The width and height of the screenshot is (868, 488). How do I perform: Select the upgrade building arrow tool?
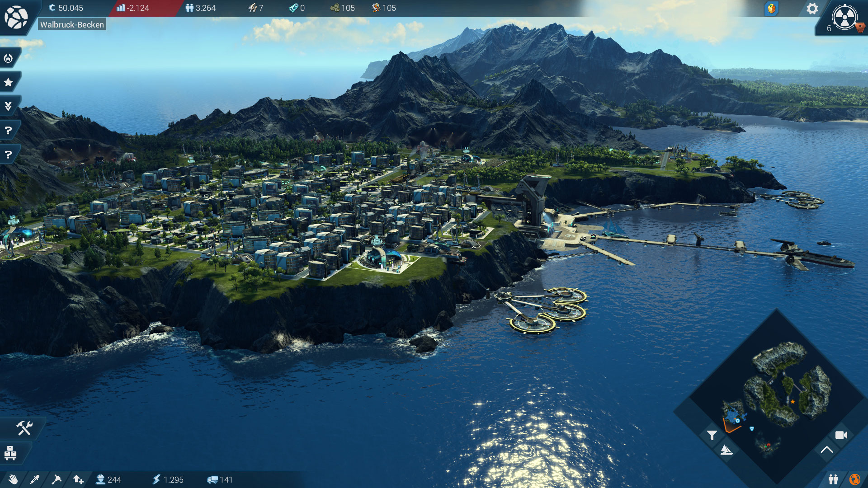tap(78, 479)
